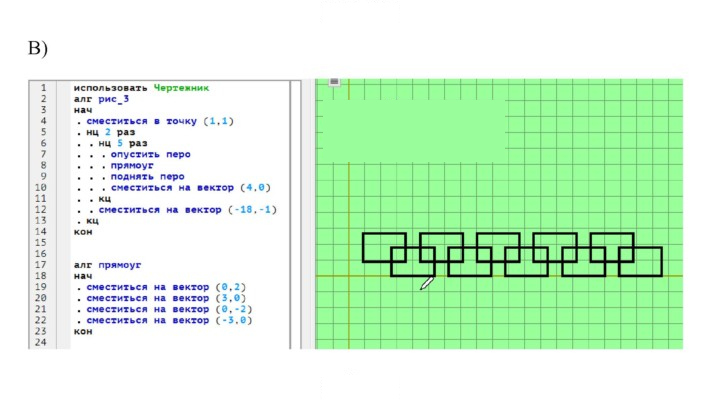Click 'кон' on line 23
Image resolution: width=720 pixels, height=404 pixels.
click(83, 331)
